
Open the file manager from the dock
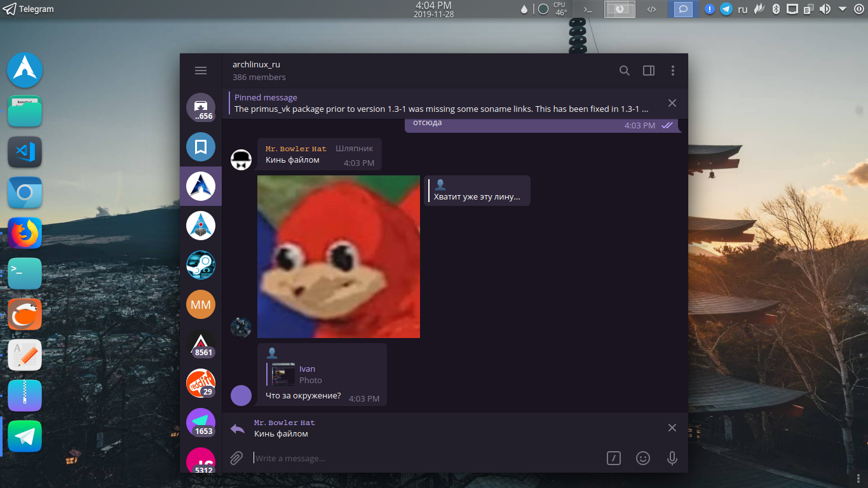tap(25, 111)
